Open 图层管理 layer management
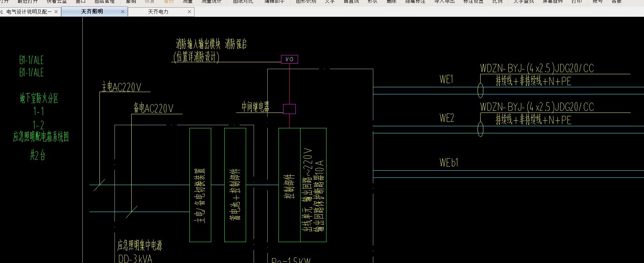The image size is (644, 263). click(105, 2)
